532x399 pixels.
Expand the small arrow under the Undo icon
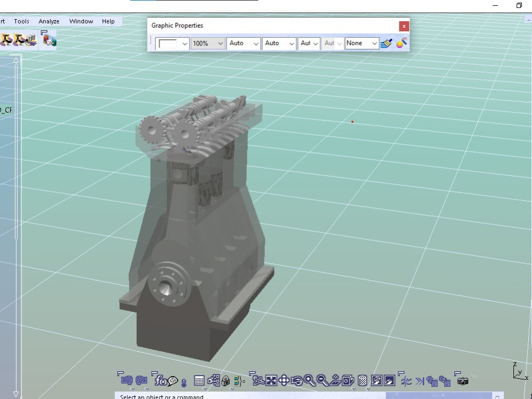[x=132, y=389]
